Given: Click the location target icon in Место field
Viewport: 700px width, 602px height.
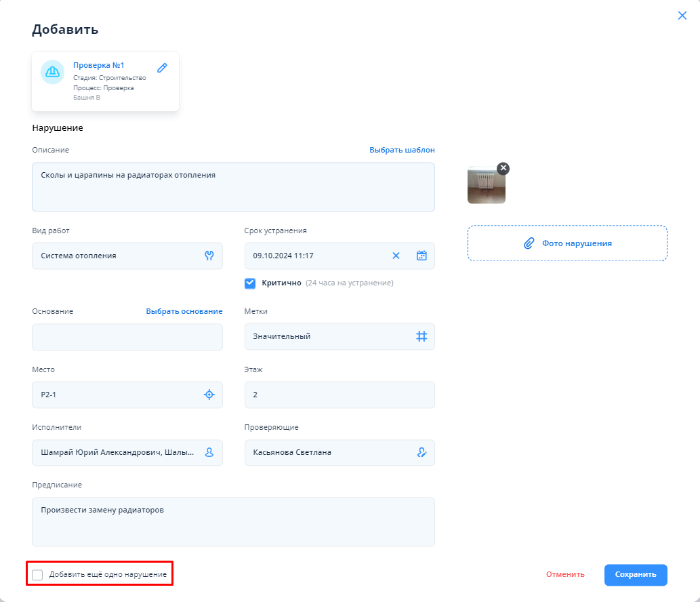Looking at the screenshot, I should 209,395.
